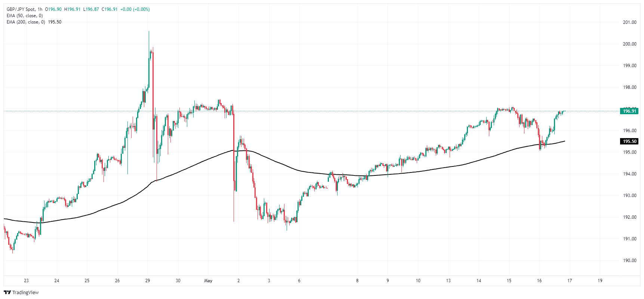Click the May label on time axis
Screen dimensions: 644x299
click(208, 281)
